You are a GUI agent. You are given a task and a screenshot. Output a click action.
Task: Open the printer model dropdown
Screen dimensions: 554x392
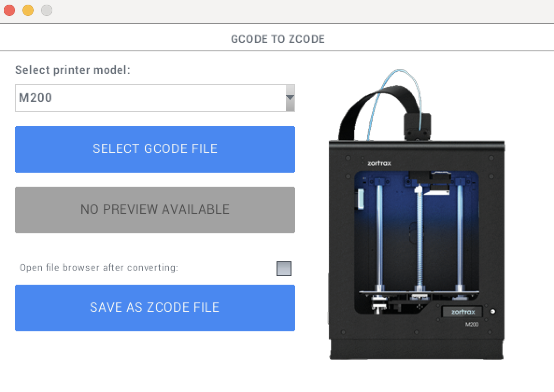[x=155, y=98]
